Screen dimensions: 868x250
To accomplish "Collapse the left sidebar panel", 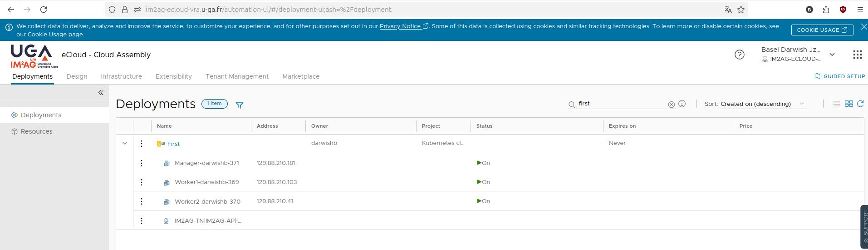I will pos(101,93).
